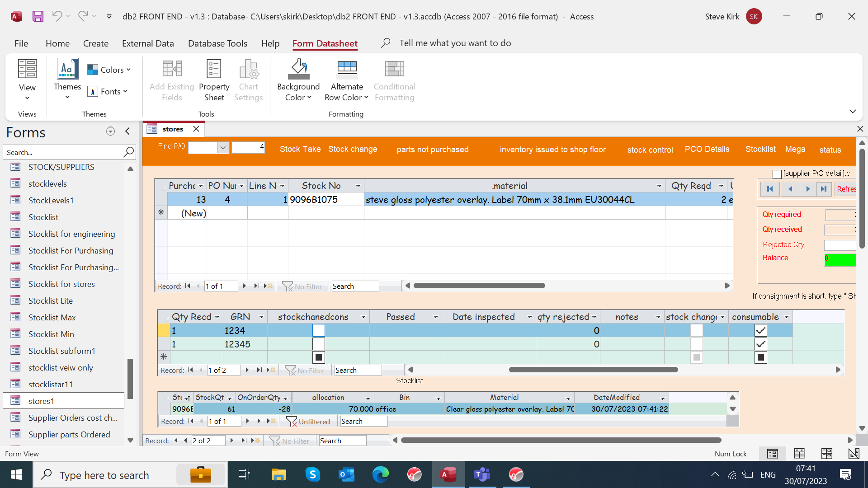The image size is (868, 488).
Task: Go to last record in PO detail navigator
Action: click(824, 189)
